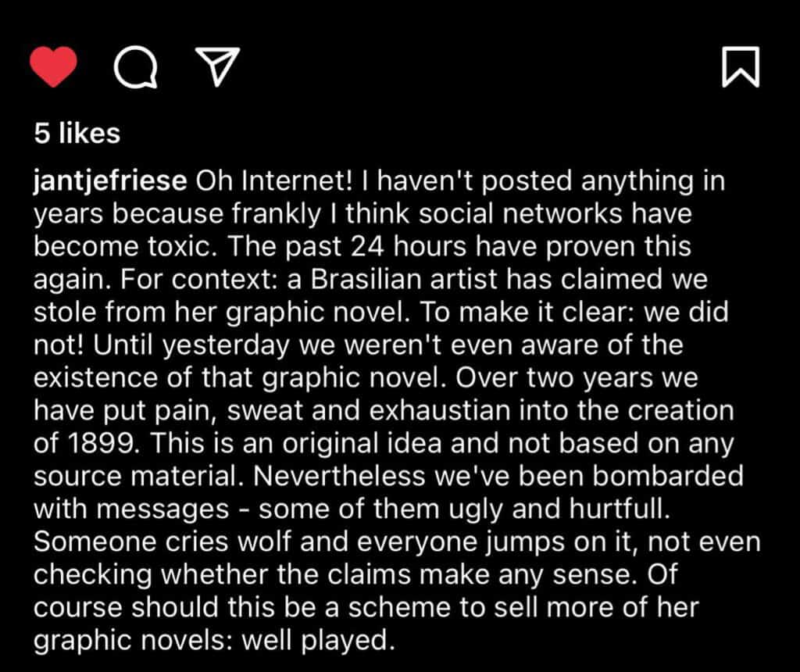Click the word 'toxic.' in the caption

180,246
